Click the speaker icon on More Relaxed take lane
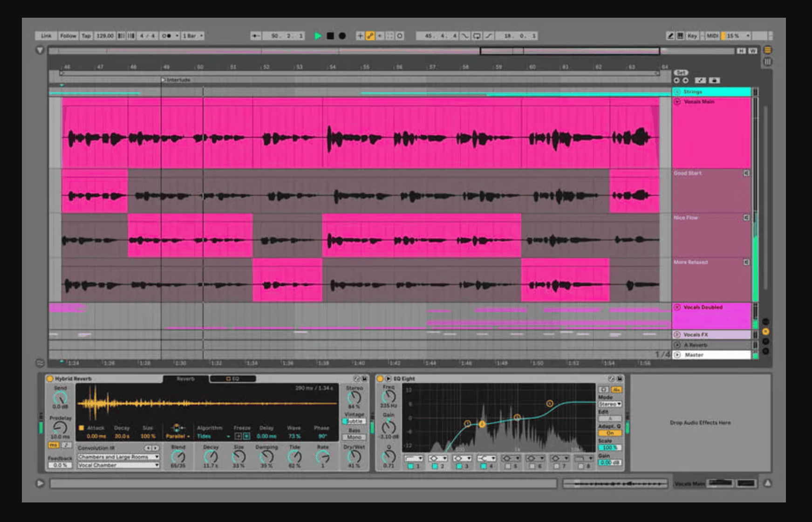This screenshot has width=812, height=522. 746,262
